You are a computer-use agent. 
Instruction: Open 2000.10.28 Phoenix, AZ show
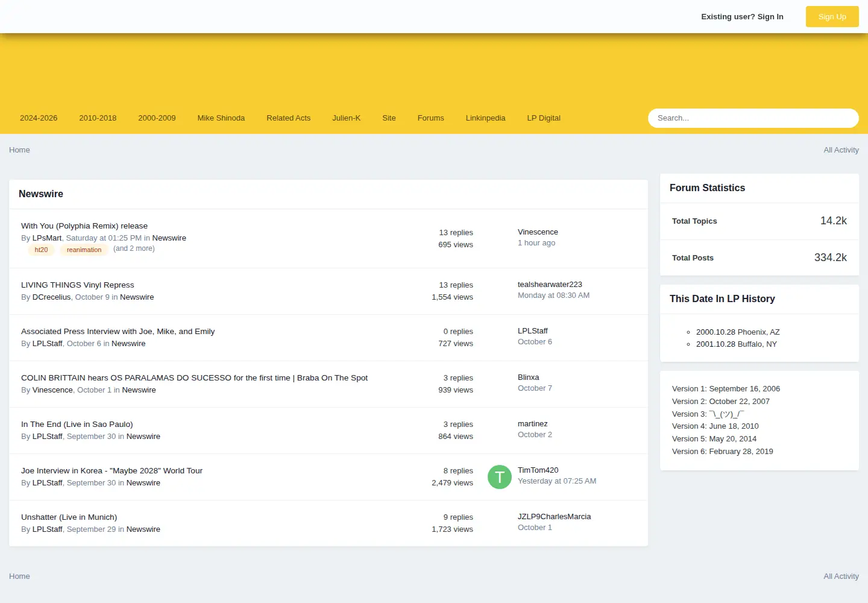[x=738, y=332]
